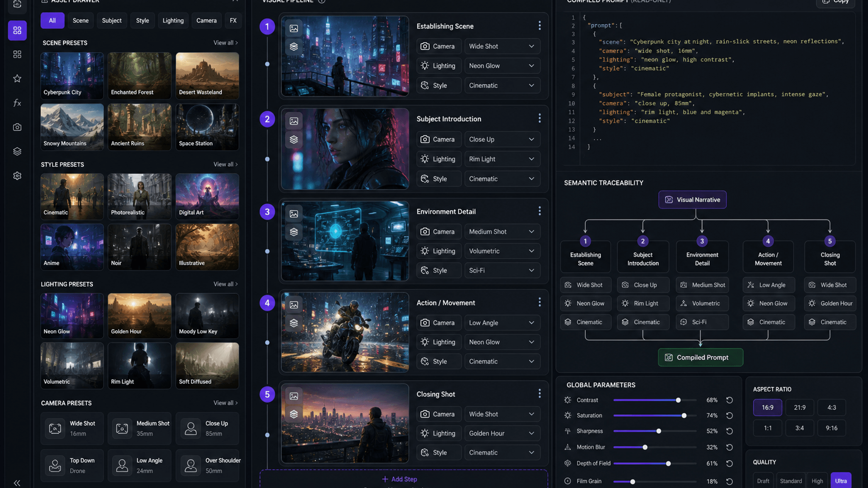Reset the Depth of Field parameter
The height and width of the screenshot is (488, 868).
click(x=729, y=463)
